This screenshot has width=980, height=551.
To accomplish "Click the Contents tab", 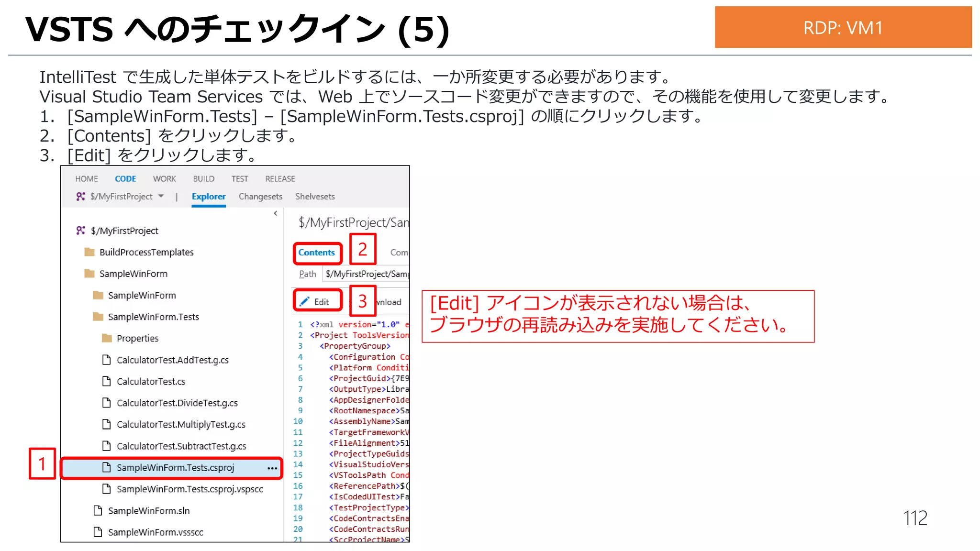I will click(317, 253).
